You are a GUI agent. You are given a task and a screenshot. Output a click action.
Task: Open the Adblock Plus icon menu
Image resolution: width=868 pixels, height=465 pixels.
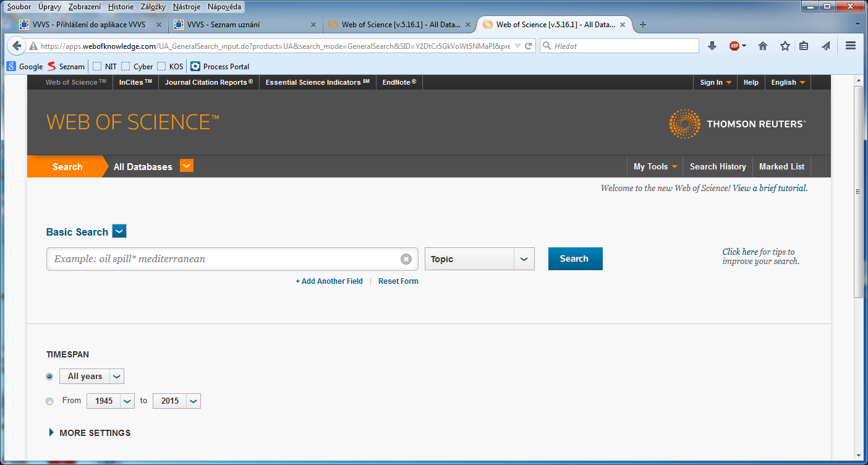737,46
